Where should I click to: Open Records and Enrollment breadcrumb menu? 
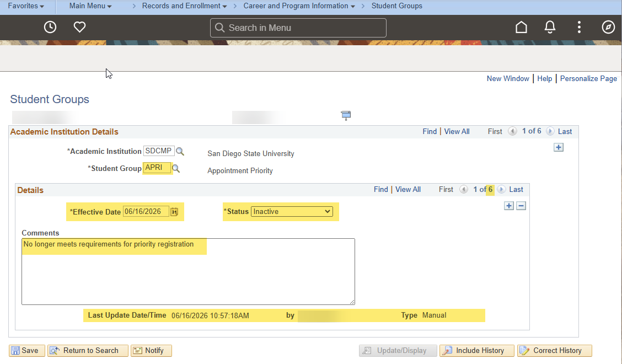(185, 6)
